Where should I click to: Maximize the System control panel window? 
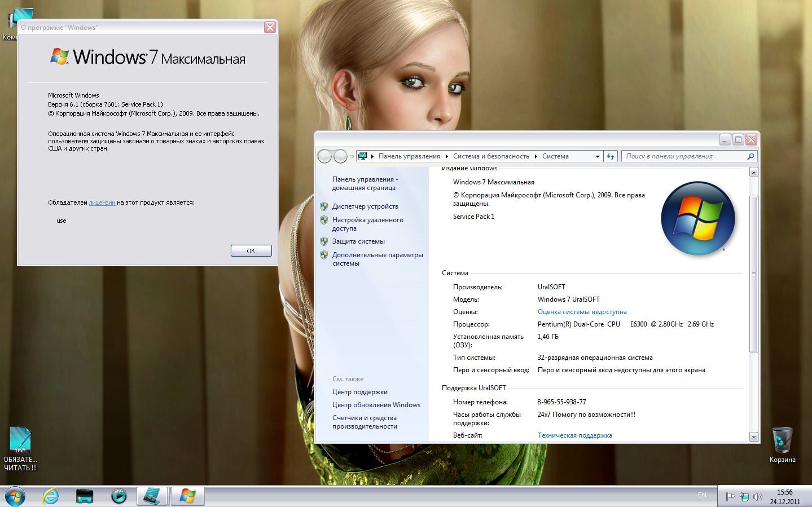[x=738, y=139]
